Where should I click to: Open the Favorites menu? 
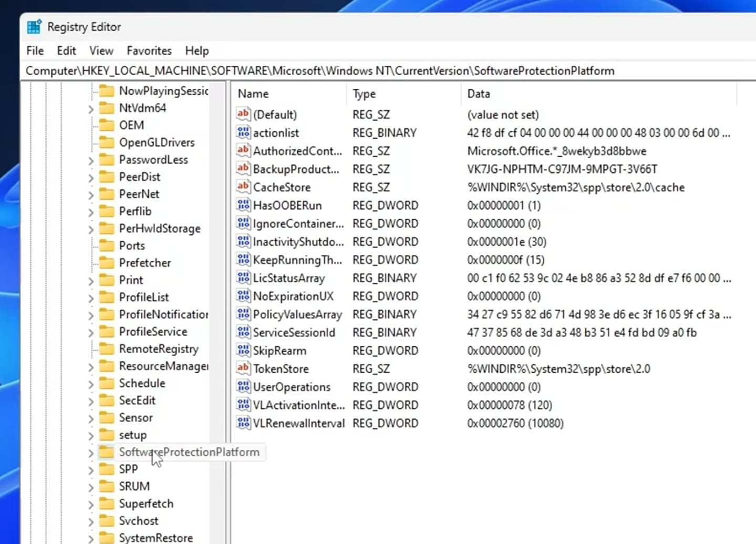click(x=149, y=50)
